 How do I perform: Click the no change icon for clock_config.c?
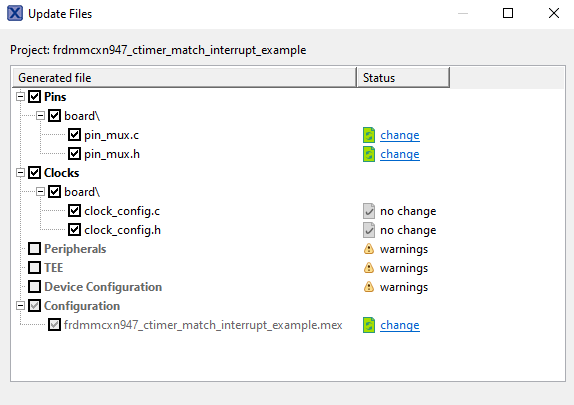[x=369, y=211]
